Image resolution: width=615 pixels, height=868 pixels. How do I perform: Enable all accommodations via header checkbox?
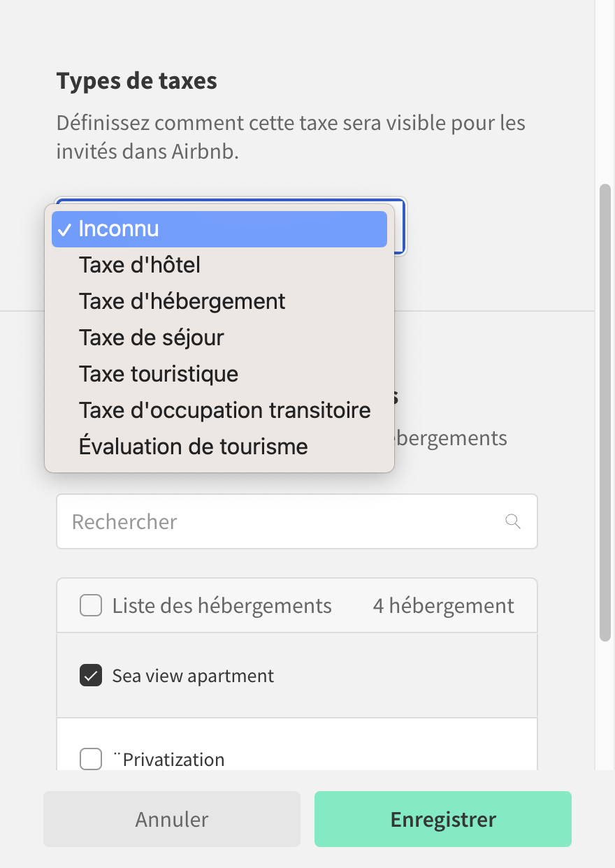[90, 605]
